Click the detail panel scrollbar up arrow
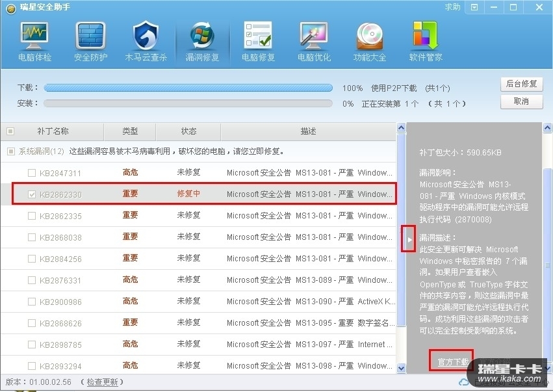Viewport: 553px width, 392px height. (547, 127)
